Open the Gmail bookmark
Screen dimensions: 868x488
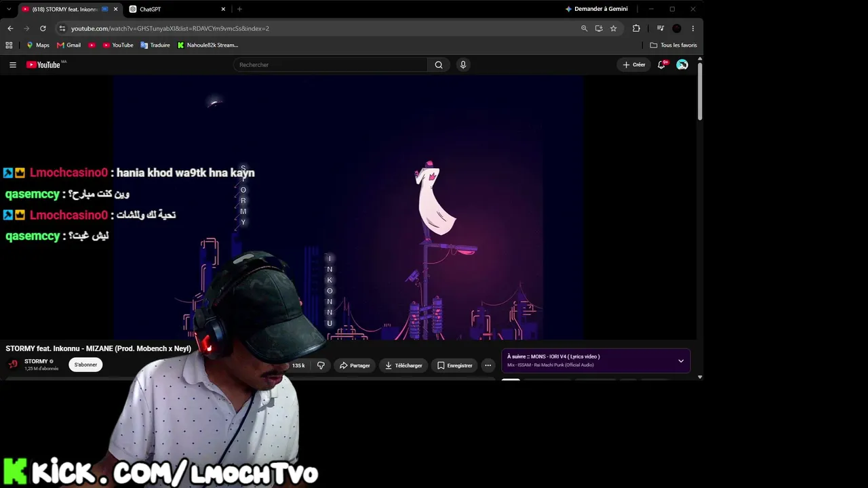coord(68,45)
